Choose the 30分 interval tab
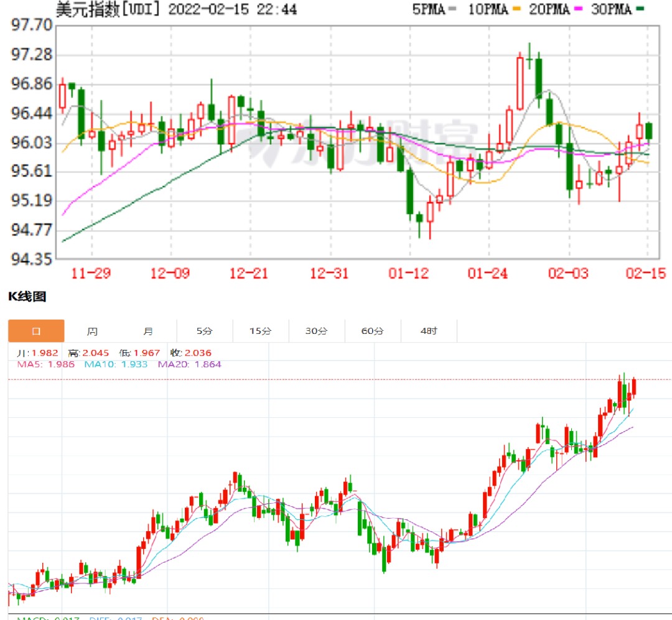 (317, 331)
